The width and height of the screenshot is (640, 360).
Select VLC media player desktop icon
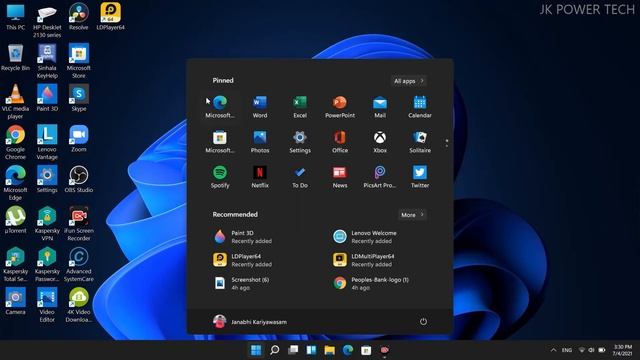coord(16,102)
